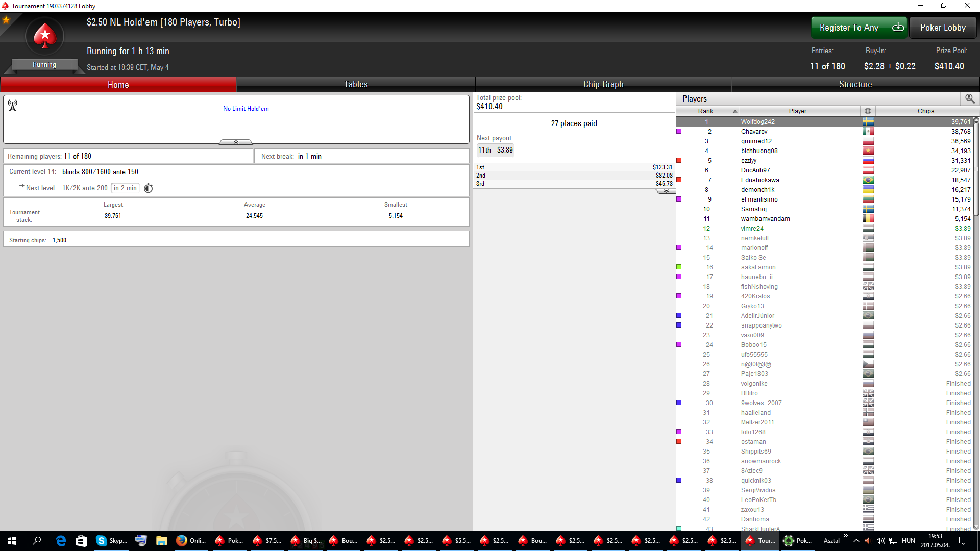This screenshot has width=980, height=551.
Task: Open the No Limit Hold'em link
Action: tap(246, 109)
